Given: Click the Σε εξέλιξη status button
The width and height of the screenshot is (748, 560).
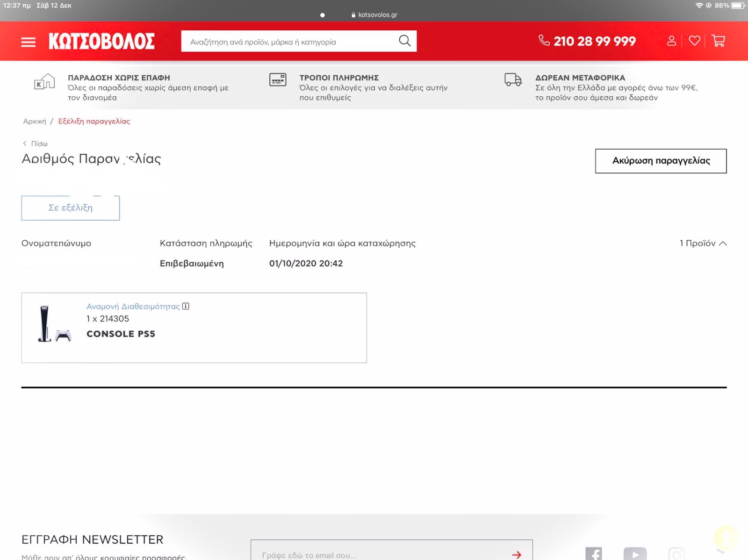Looking at the screenshot, I should click(71, 208).
